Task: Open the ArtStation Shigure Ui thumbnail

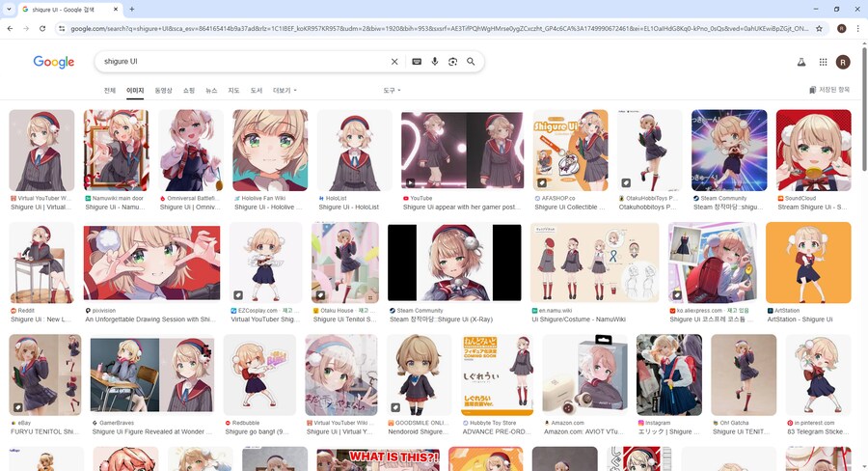Action: pos(808,263)
